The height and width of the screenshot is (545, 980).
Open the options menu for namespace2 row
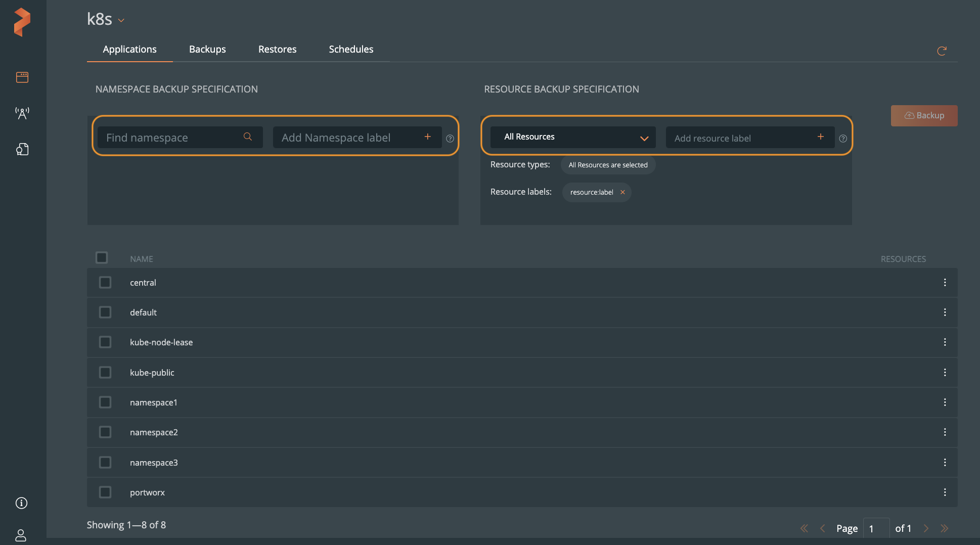[945, 432]
